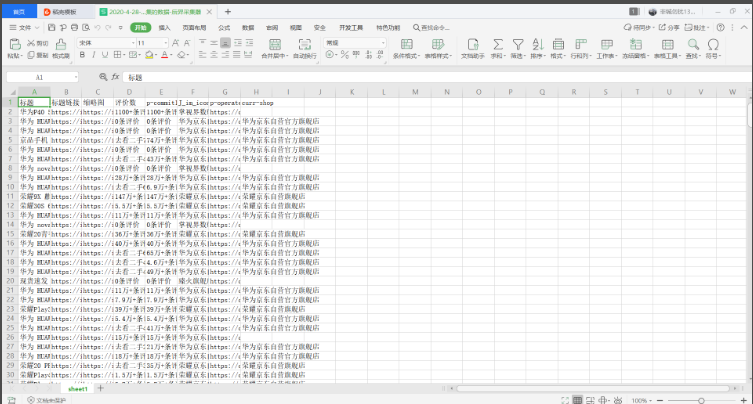This screenshot has width=753, height=404.
Task: Open the font color dropdown arrow
Action: pyautogui.click(x=171, y=55)
